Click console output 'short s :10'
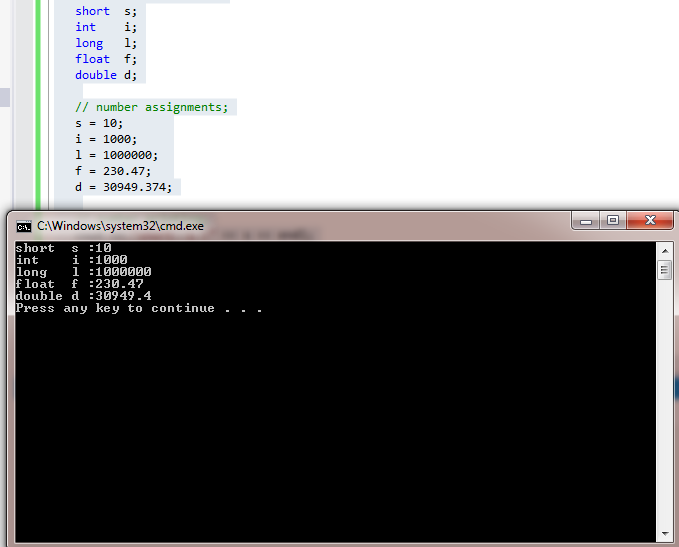Image resolution: width=679 pixels, height=547 pixels. [x=64, y=248]
